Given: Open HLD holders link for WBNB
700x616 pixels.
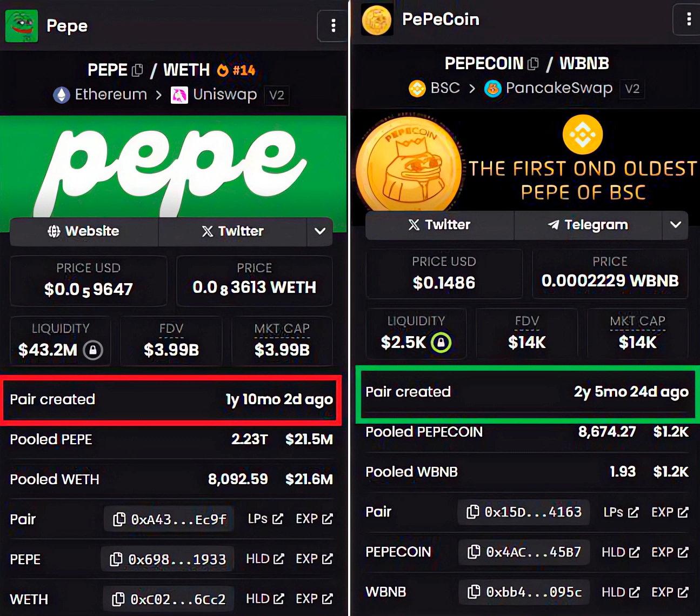Looking at the screenshot, I should (621, 592).
